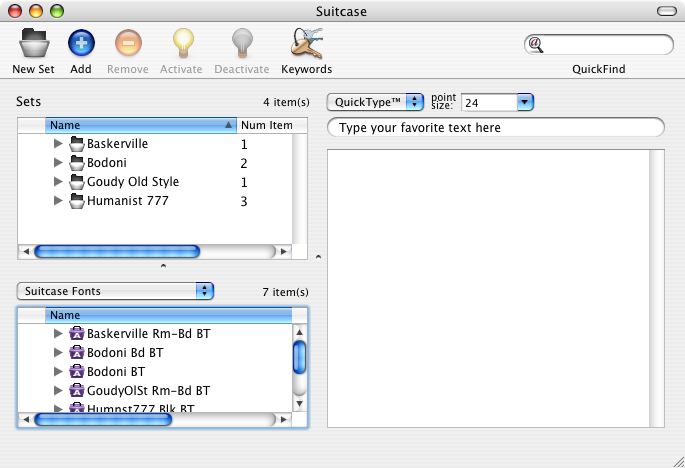Select GoudyOlSt Rm-Bd BT font name
The image size is (685, 468).
click(149, 391)
